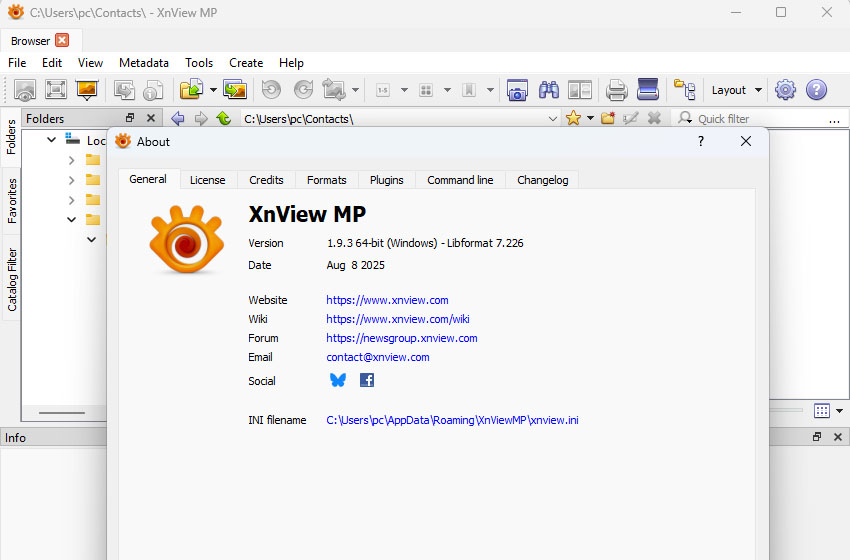
Task: Switch to the Formats tab
Action: click(x=326, y=180)
